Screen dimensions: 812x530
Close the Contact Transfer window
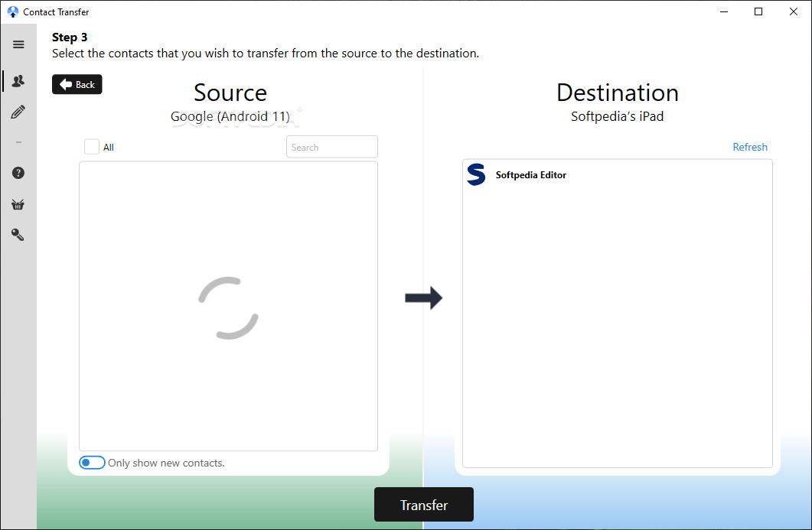click(794, 11)
